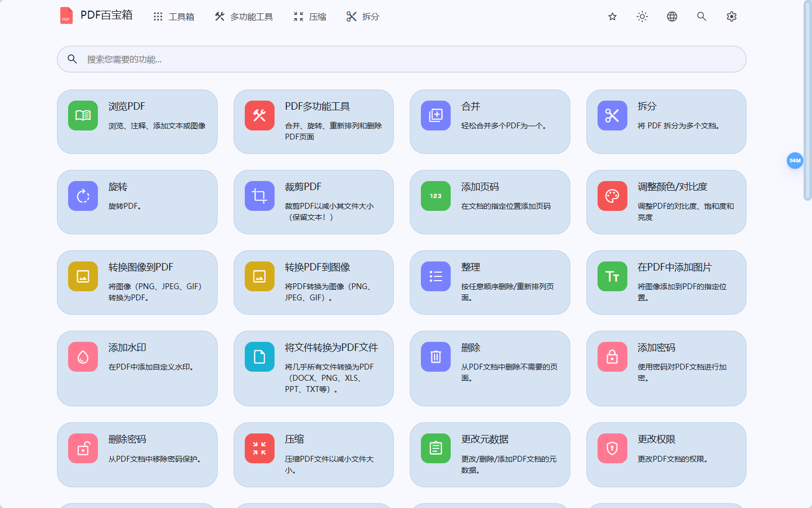Click the 调整颜色/对比度 card title
812x508 pixels.
tap(673, 187)
